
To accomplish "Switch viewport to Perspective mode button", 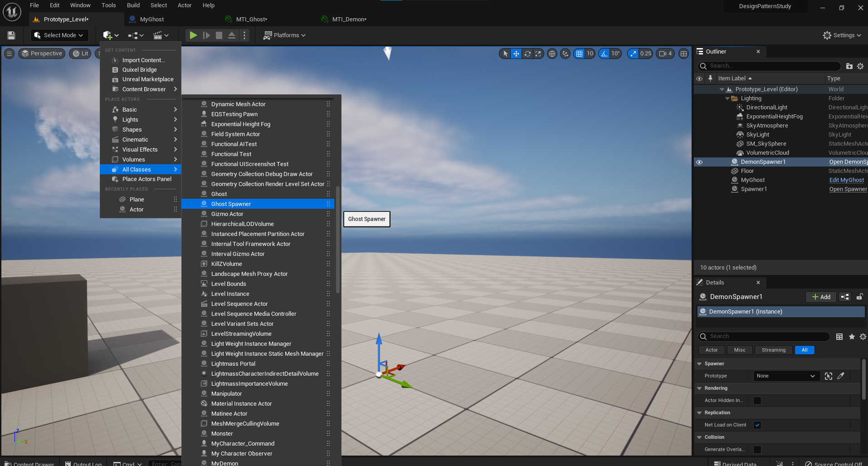I will [42, 54].
